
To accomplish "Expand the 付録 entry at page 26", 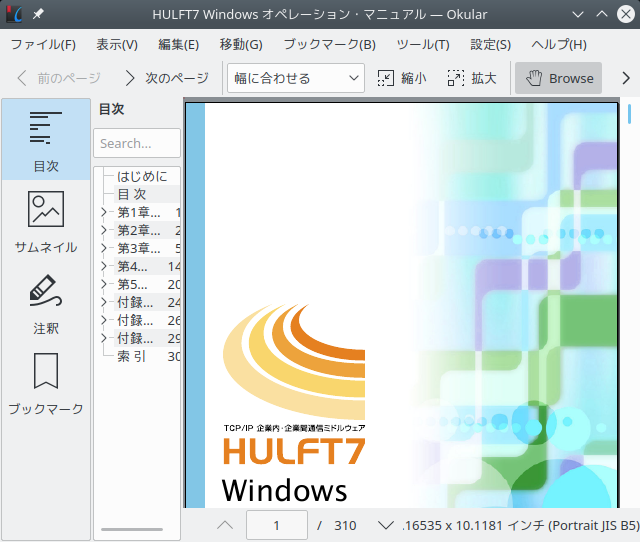I will click(104, 320).
